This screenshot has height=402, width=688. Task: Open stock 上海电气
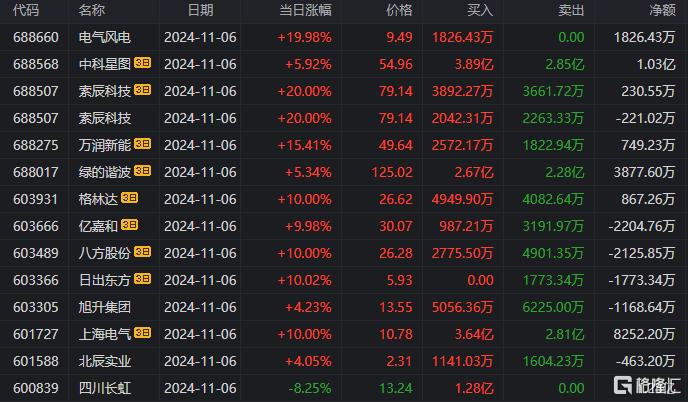point(104,334)
